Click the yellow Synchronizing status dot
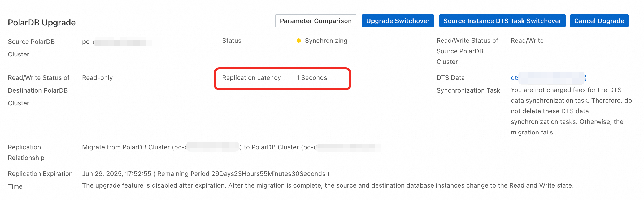This screenshot has height=200, width=644. click(x=299, y=41)
